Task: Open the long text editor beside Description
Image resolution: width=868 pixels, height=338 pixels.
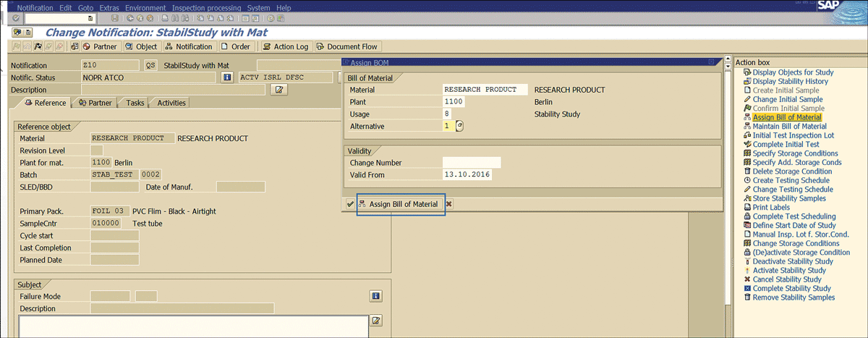Action: coord(278,90)
